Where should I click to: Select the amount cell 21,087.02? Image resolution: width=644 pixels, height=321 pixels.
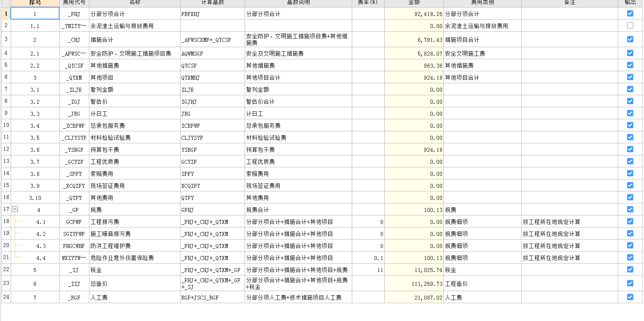[414, 297]
